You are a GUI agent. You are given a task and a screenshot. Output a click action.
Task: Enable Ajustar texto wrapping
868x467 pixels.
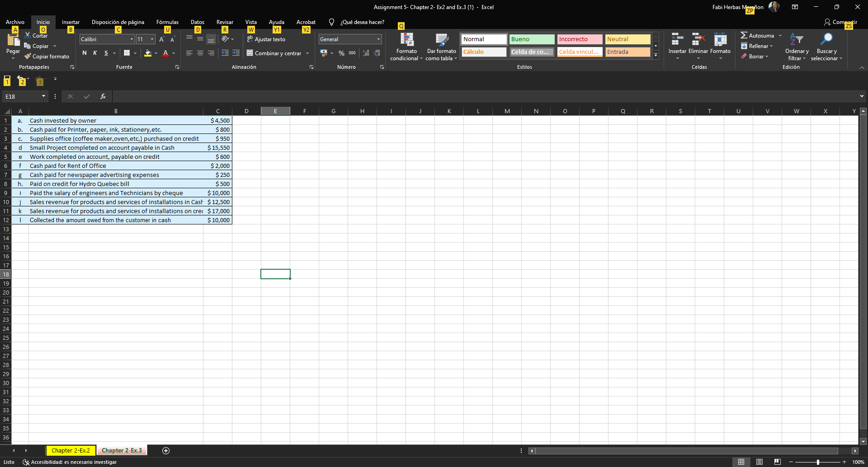(266, 39)
